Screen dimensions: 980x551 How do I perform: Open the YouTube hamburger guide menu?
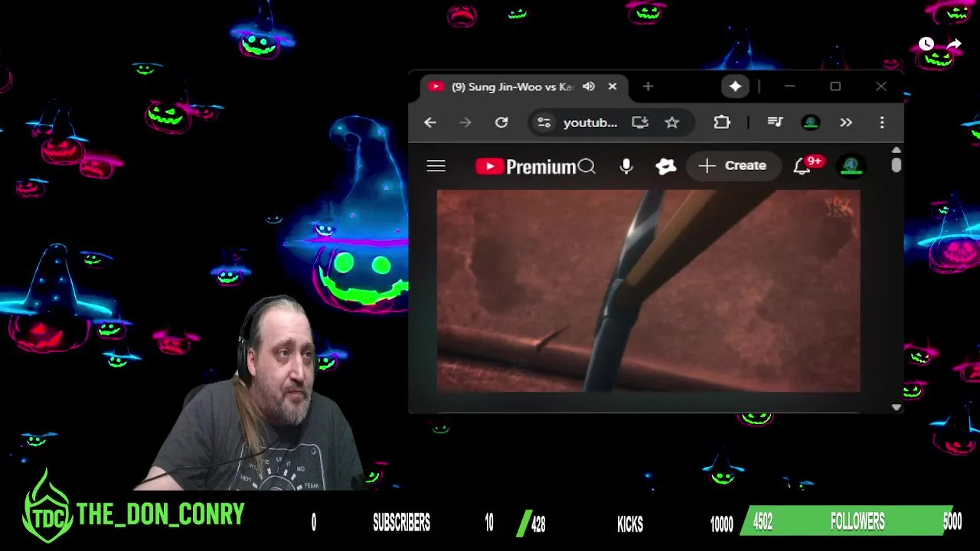[x=436, y=166]
